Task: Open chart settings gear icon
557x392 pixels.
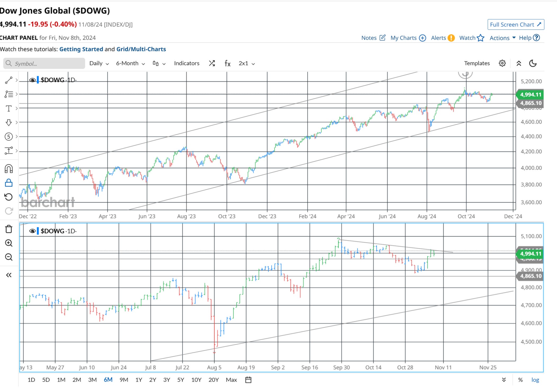Action: pyautogui.click(x=502, y=63)
